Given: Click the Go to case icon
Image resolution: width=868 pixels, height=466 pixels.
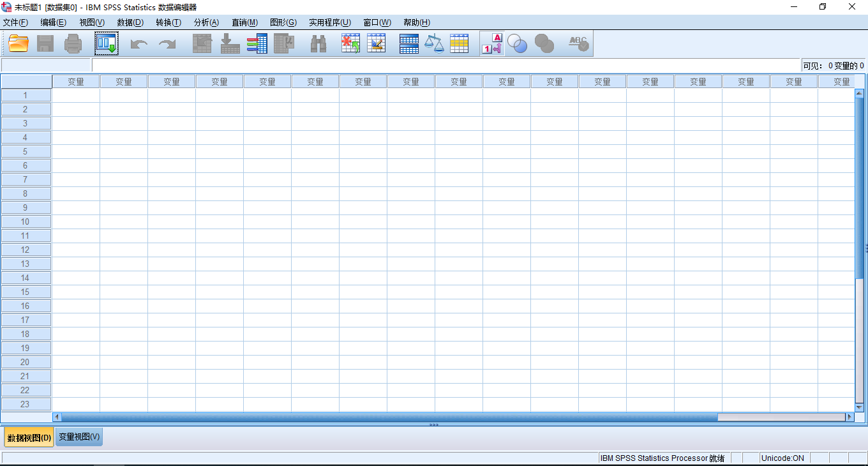Looking at the screenshot, I should [202, 43].
